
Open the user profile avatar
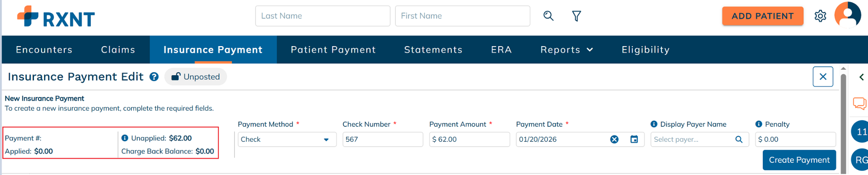(848, 15)
